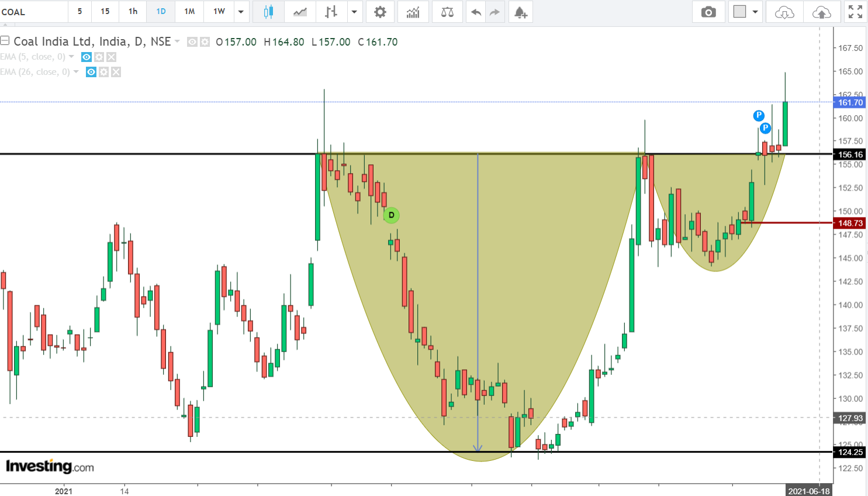Collapse the Coal India legend box
The image size is (868, 496).
pyautogui.click(x=5, y=41)
